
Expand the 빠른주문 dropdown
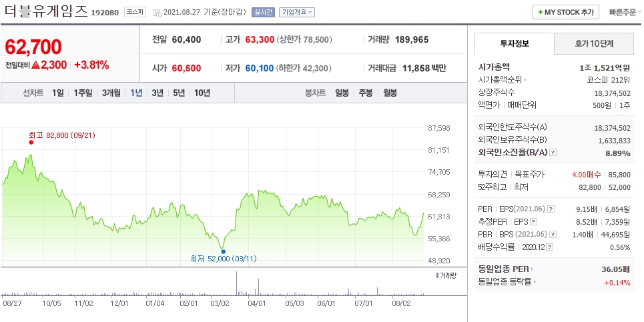pos(625,12)
